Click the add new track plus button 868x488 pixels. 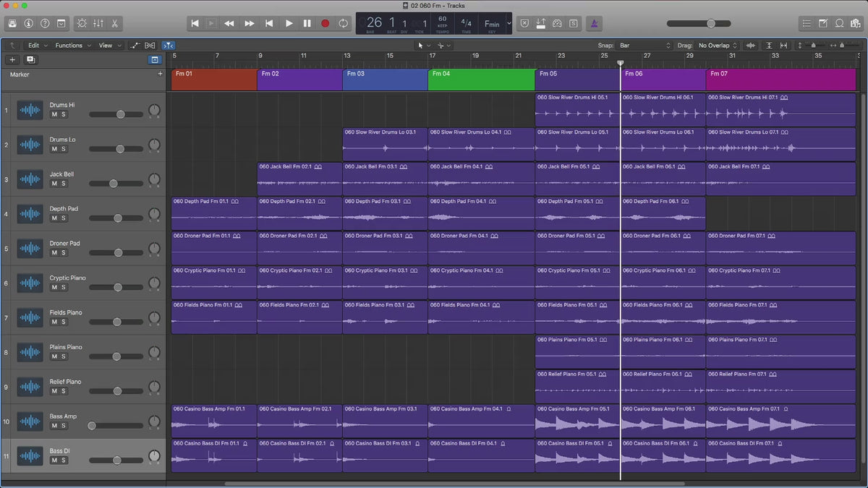point(12,60)
